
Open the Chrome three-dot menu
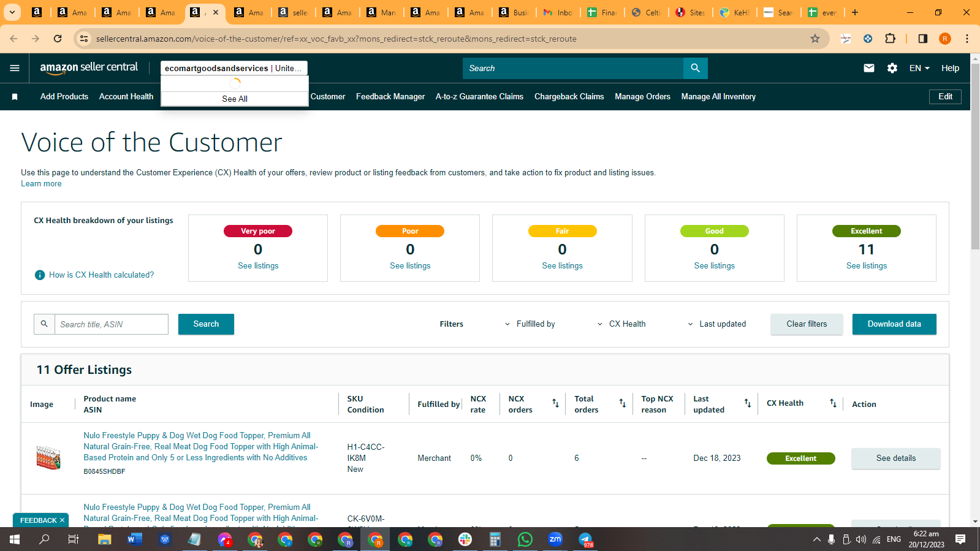(x=967, y=39)
